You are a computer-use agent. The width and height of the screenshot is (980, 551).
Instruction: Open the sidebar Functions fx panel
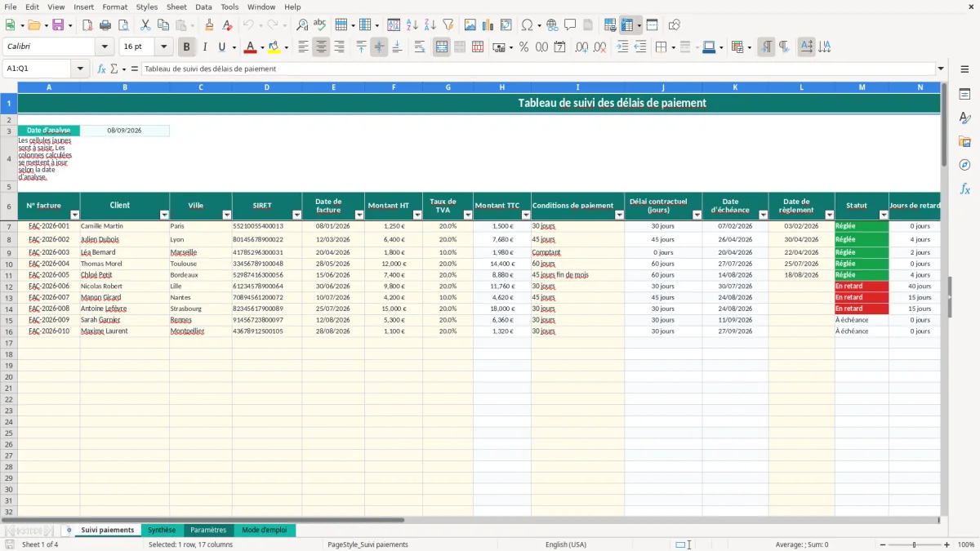[x=964, y=189]
